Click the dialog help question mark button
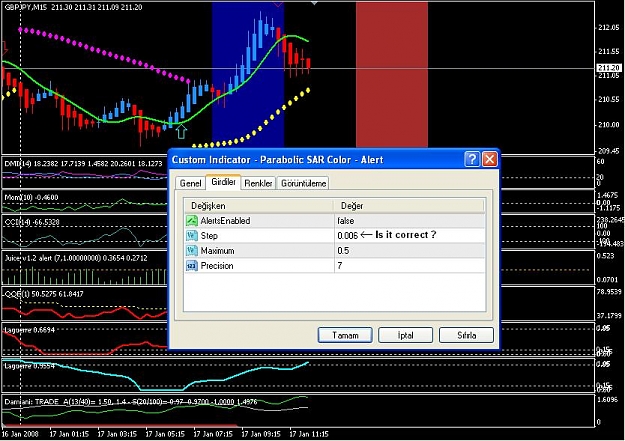Viewport: 625px width, 441px height. (472, 159)
